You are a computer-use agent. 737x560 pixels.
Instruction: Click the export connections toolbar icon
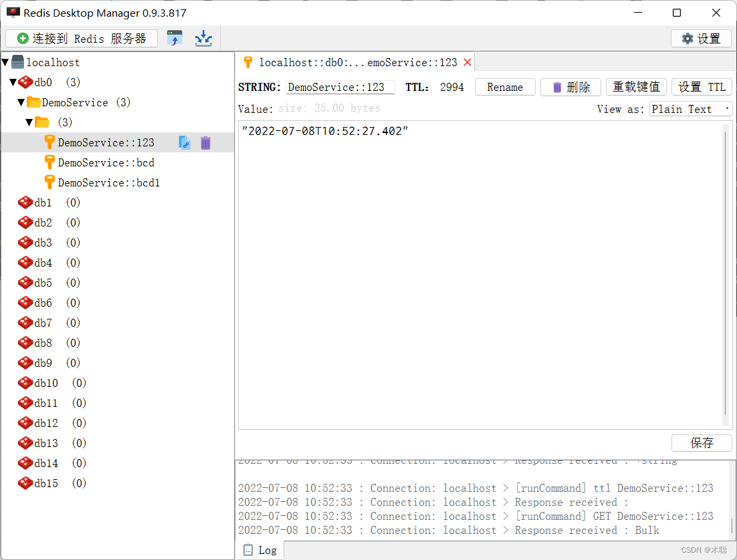(x=175, y=38)
